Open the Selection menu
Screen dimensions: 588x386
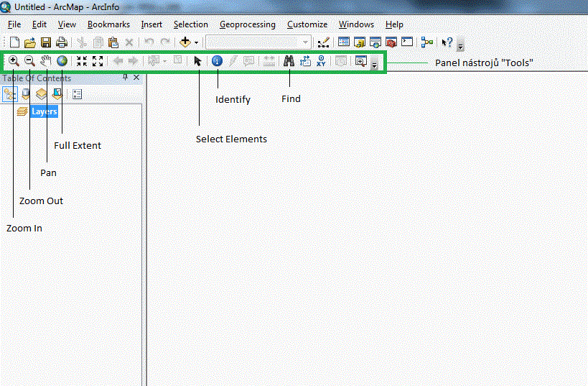pos(190,24)
